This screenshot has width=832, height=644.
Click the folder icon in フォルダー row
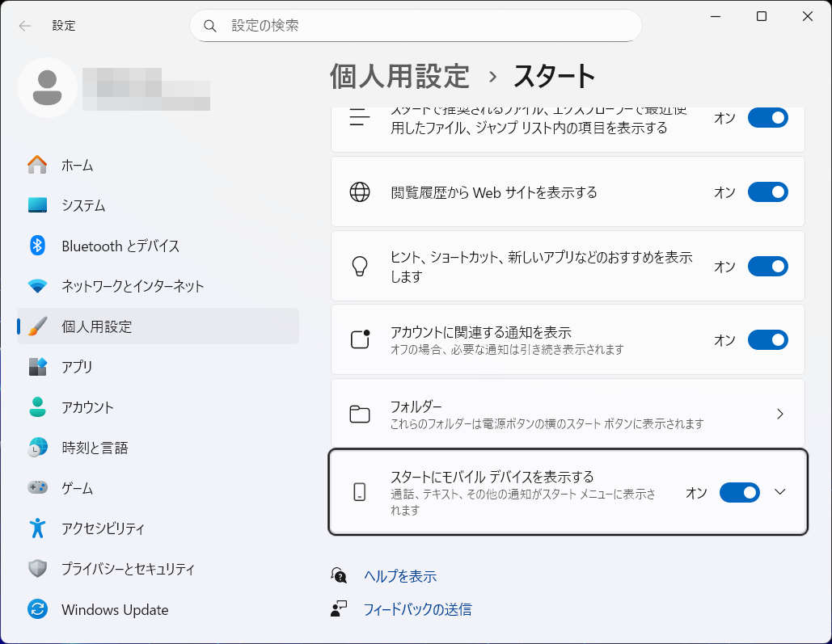360,414
